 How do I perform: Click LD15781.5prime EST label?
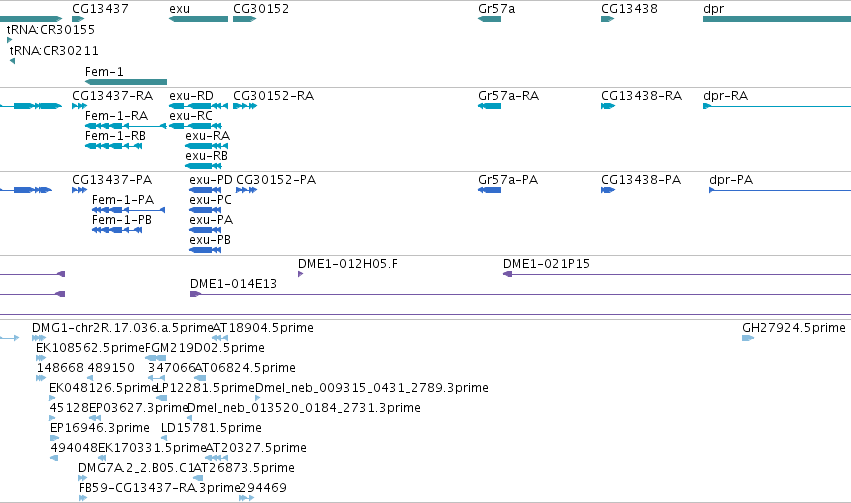211,429
